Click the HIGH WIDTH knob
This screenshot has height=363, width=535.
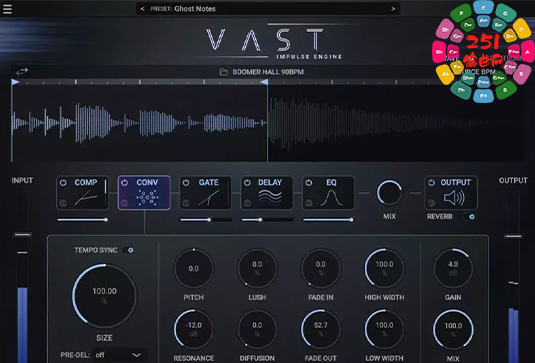pos(384,269)
